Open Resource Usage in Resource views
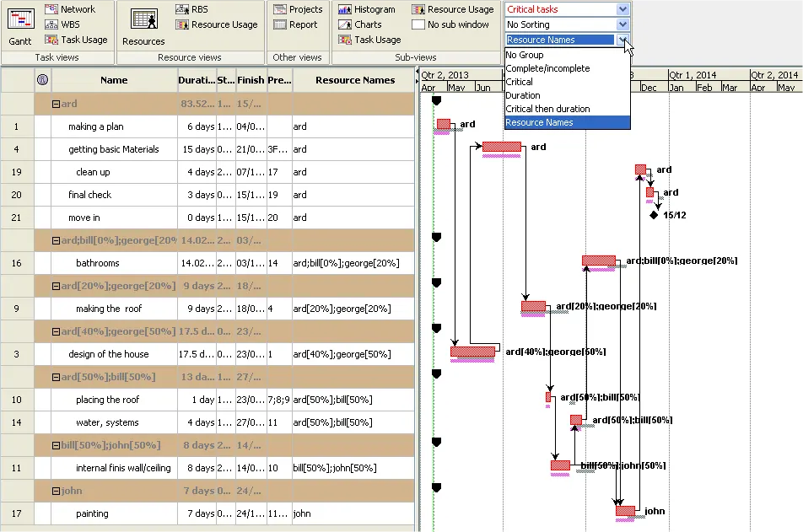Screen dimensions: 803x532 [217, 24]
